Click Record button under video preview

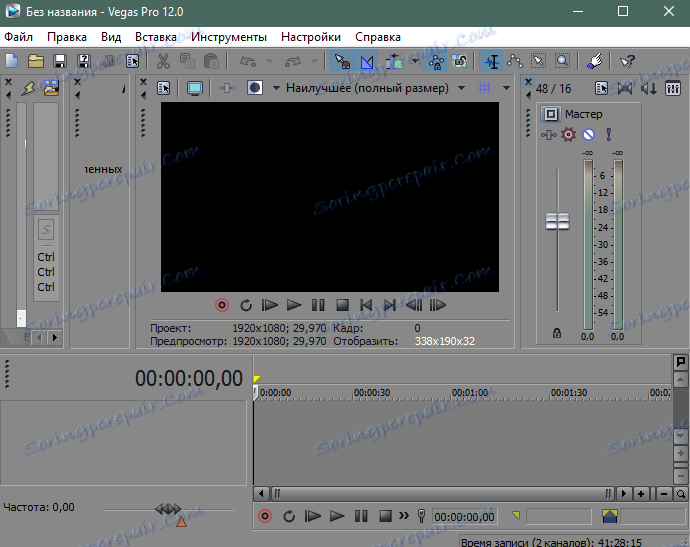pyautogui.click(x=222, y=305)
